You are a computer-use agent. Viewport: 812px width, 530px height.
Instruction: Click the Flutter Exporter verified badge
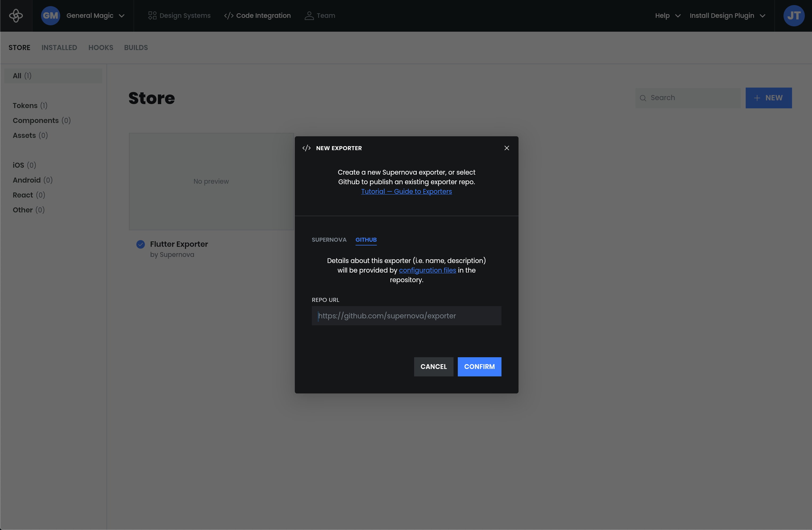pos(141,245)
